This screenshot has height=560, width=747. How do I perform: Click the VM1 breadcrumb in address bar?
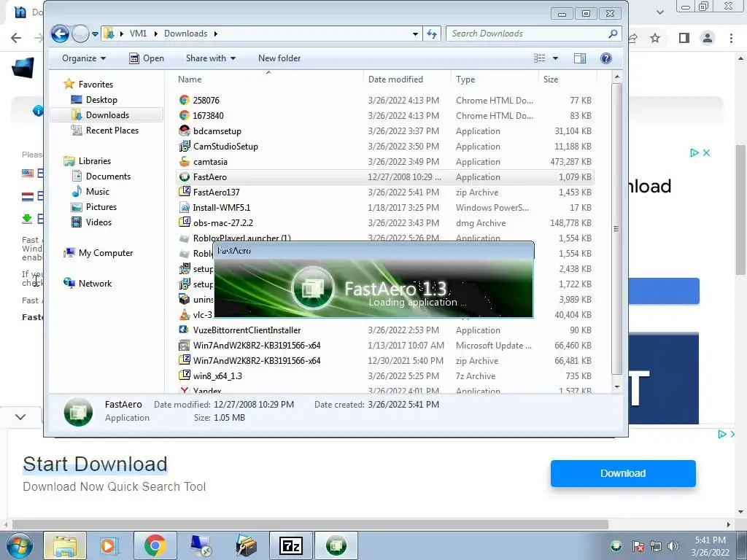138,34
